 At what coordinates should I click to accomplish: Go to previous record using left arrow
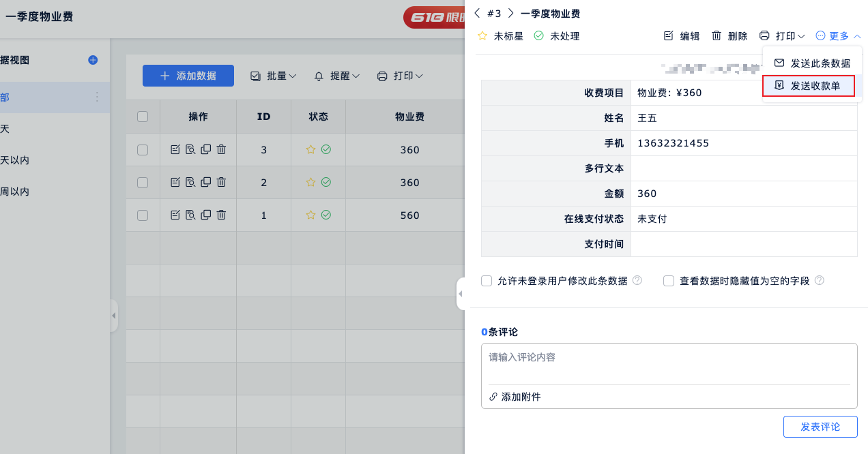point(477,13)
